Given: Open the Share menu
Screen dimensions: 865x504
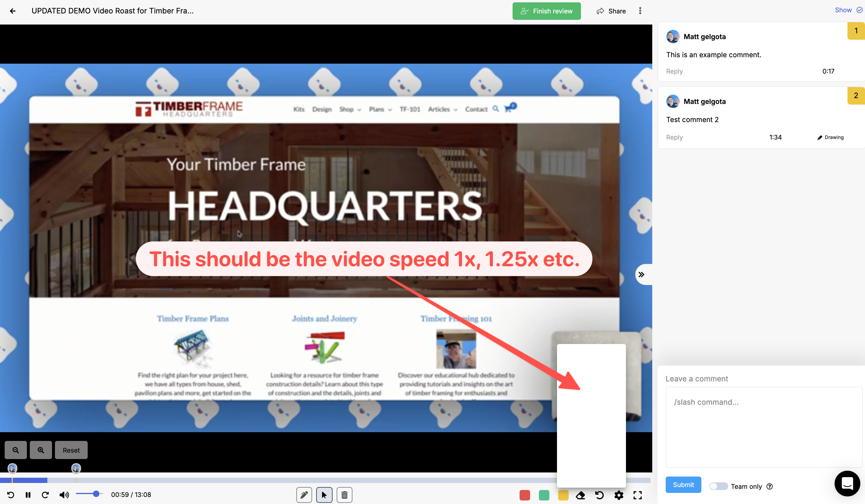Looking at the screenshot, I should [611, 11].
